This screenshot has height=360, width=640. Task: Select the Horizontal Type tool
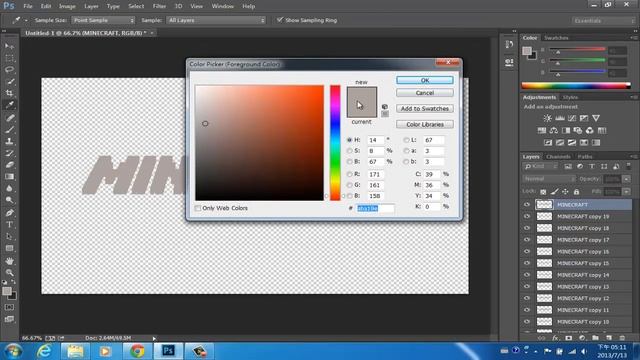[9, 224]
